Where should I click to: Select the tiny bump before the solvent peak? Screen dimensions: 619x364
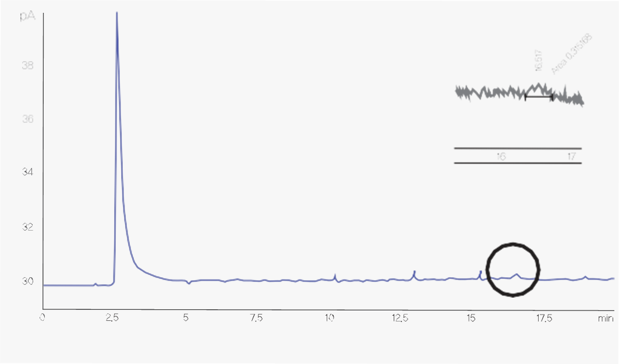[x=95, y=284]
